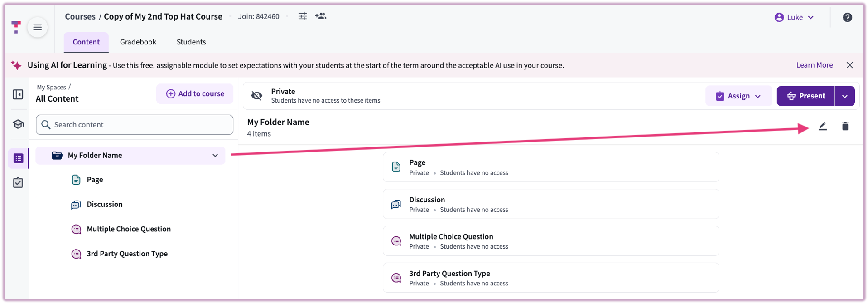The width and height of the screenshot is (868, 304).
Task: Collapse My Folder Name chevron in tree
Action: pyautogui.click(x=215, y=155)
